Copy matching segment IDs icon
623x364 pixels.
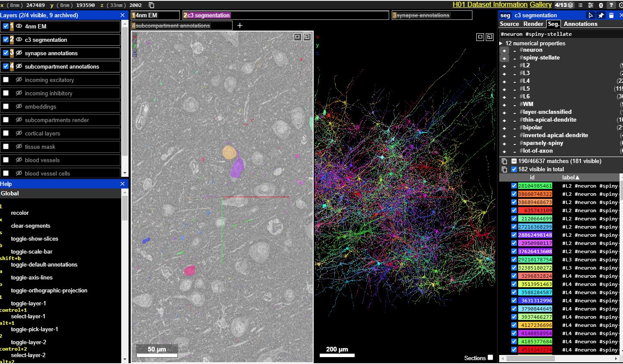(x=504, y=161)
